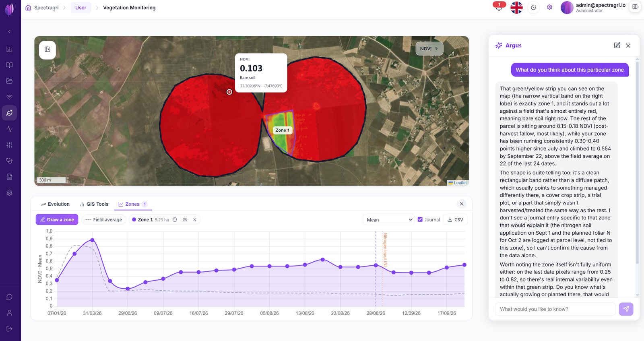The image size is (644, 341).
Task: Click the user message bubble in Argus
Action: (570, 70)
